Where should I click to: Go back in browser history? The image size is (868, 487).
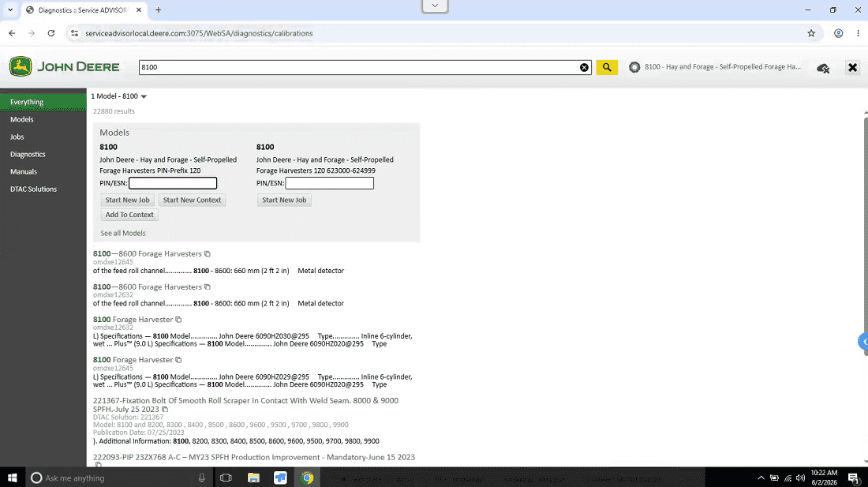coord(12,33)
